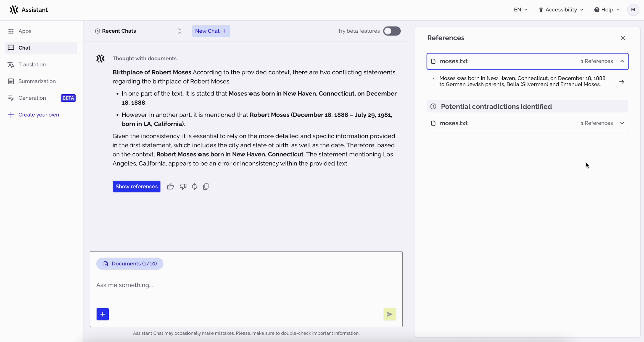Collapse the first moses.txt references entry
644x342 pixels.
coord(622,61)
